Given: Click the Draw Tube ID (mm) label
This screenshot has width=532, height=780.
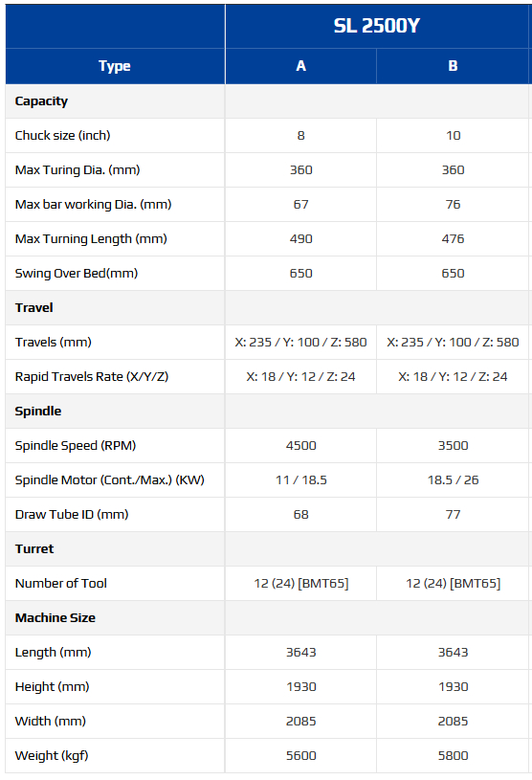Looking at the screenshot, I should [72, 514].
